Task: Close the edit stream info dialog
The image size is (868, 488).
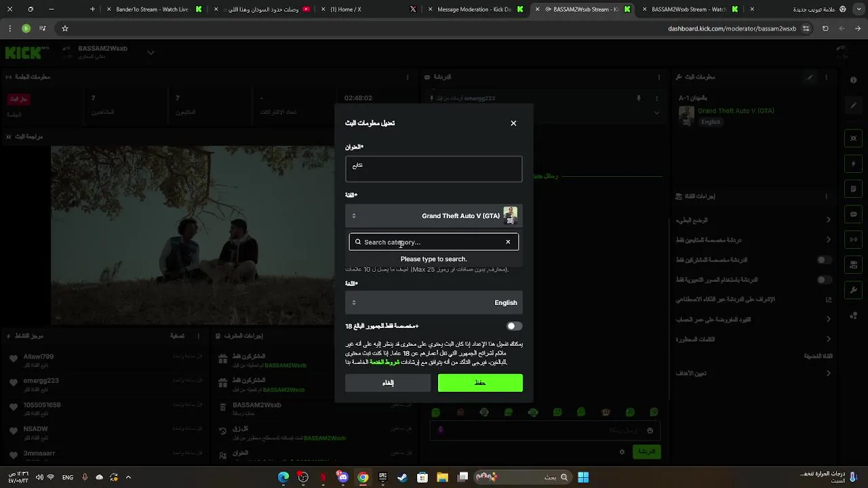Action: click(x=513, y=123)
